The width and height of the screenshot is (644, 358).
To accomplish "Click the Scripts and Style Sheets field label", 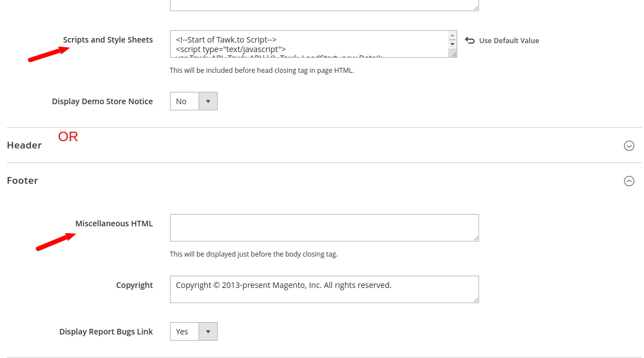I will tap(108, 39).
